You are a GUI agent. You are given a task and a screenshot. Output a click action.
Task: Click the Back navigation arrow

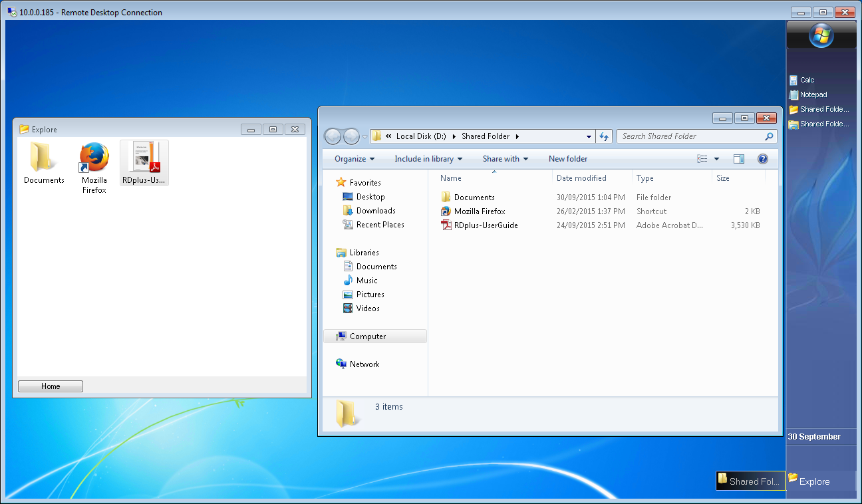[333, 136]
